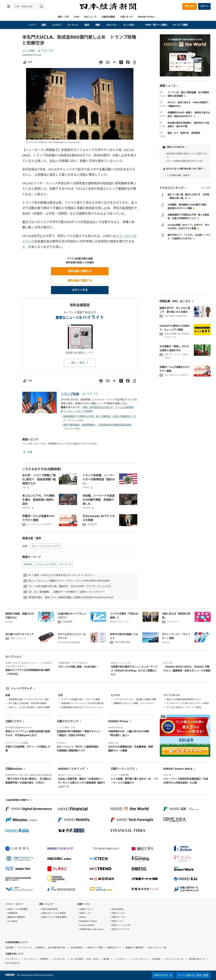Open the 人事ウオッチ menu item
This screenshot has height=980, width=216.
pyautogui.click(x=126, y=17)
